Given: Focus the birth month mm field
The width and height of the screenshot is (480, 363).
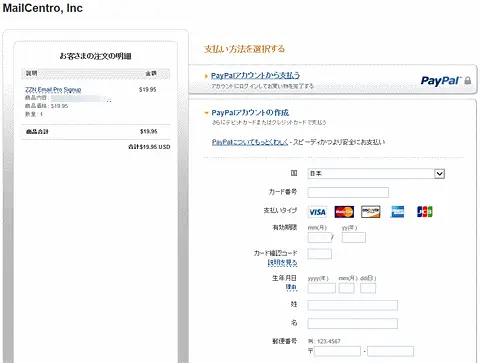Looking at the screenshot, I should pos(346,288).
